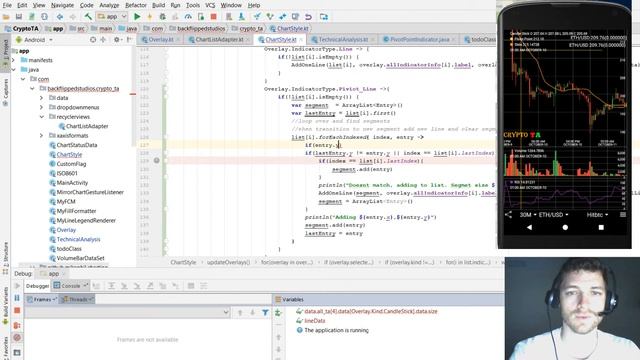Mute breakpoints in the debug sidebar
Screen dimensions: 640x360
tap(17, 338)
